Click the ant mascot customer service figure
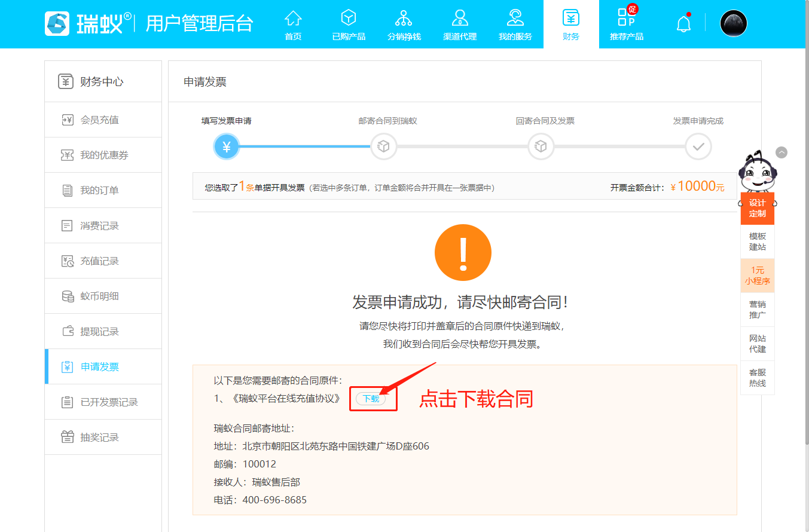Screen dimensions: 809x532 (x=757, y=170)
